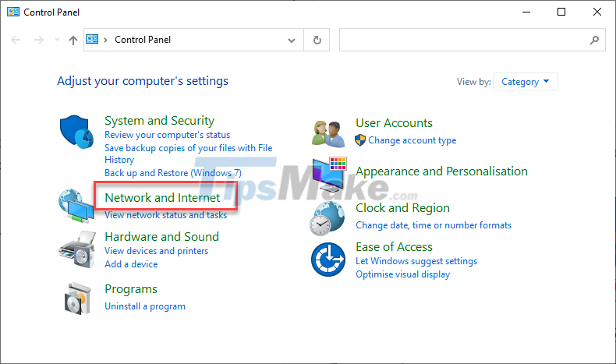Expand the address bar history dropdown
Viewport: 616px width, 364px height.
(292, 40)
